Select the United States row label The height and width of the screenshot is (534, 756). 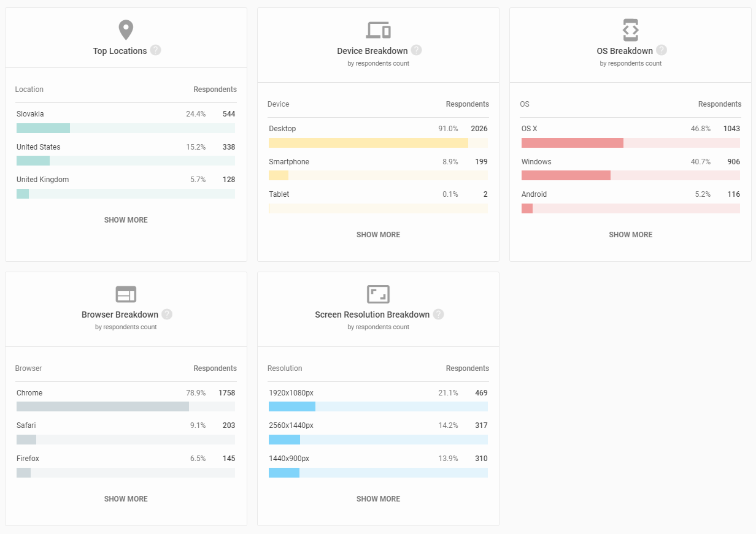click(x=39, y=147)
